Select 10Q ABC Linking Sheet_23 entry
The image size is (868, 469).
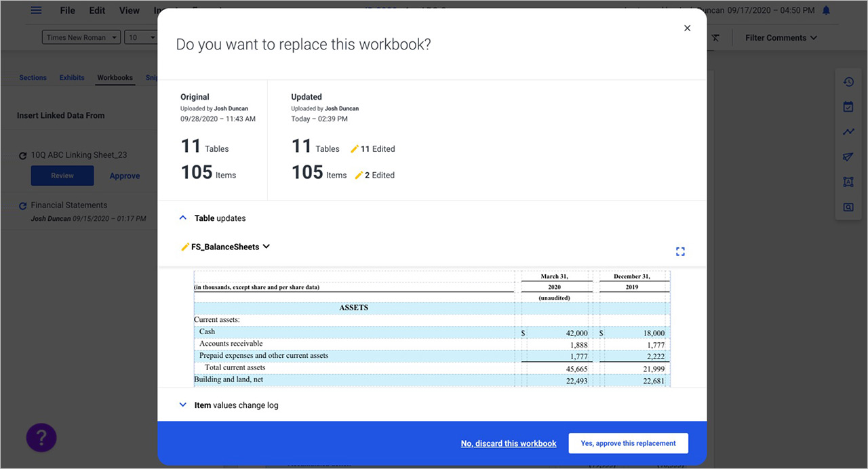click(79, 155)
